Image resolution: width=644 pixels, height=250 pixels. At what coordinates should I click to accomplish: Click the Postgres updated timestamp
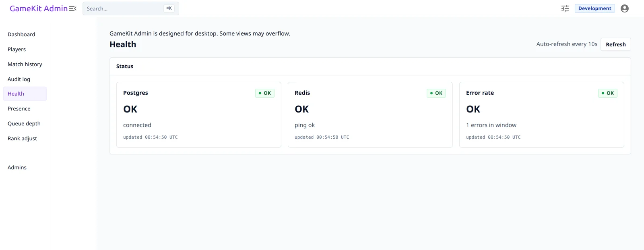click(x=151, y=137)
